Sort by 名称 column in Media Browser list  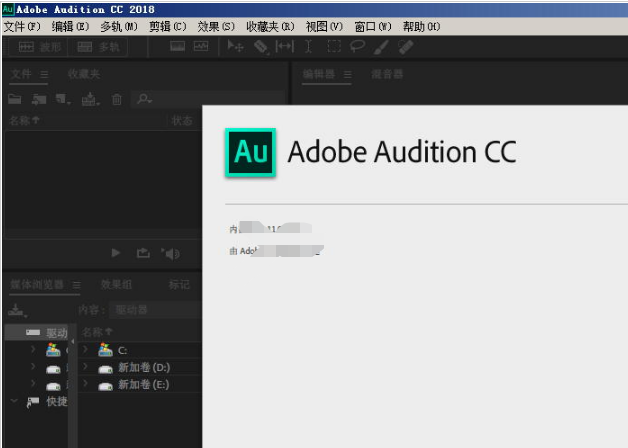coord(97,332)
